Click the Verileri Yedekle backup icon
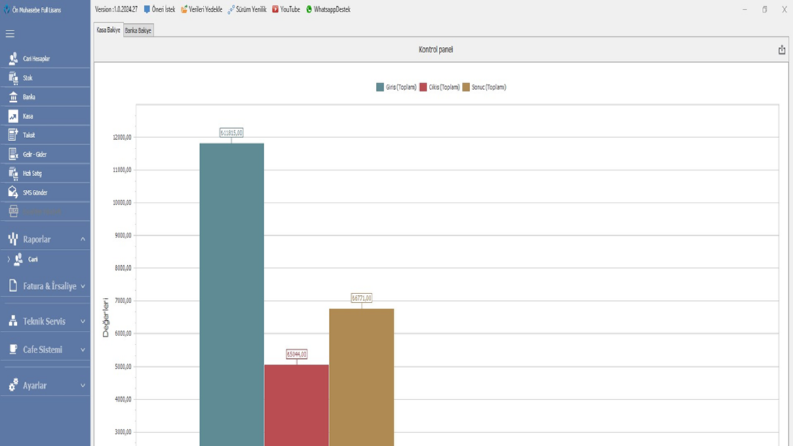The width and height of the screenshot is (793, 446). [x=184, y=9]
